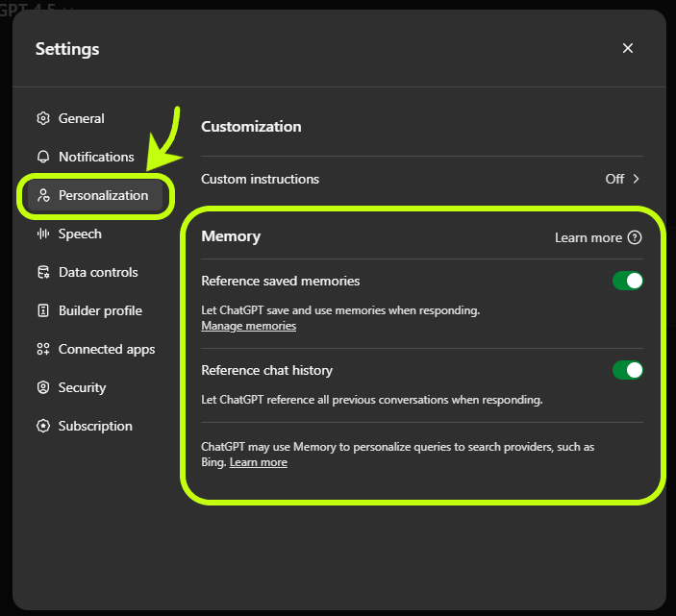Screen dimensions: 676x616
Task: Click the General gear icon
Action: pos(43,118)
